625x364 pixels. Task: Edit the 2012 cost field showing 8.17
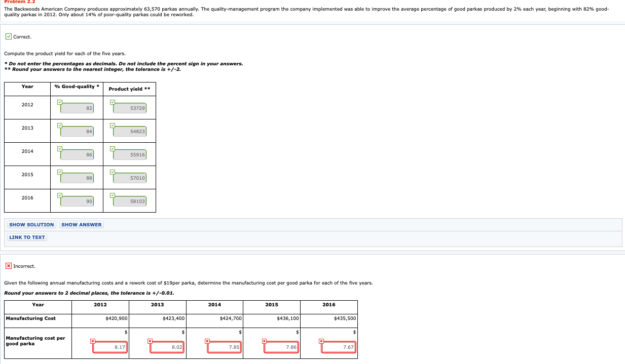pyautogui.click(x=110, y=347)
